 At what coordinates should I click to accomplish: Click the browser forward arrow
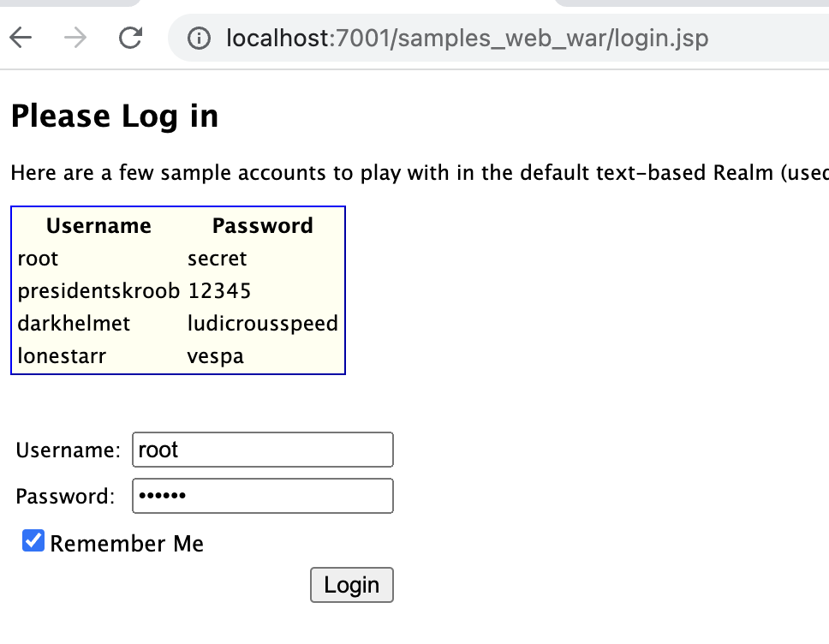pyautogui.click(x=75, y=38)
